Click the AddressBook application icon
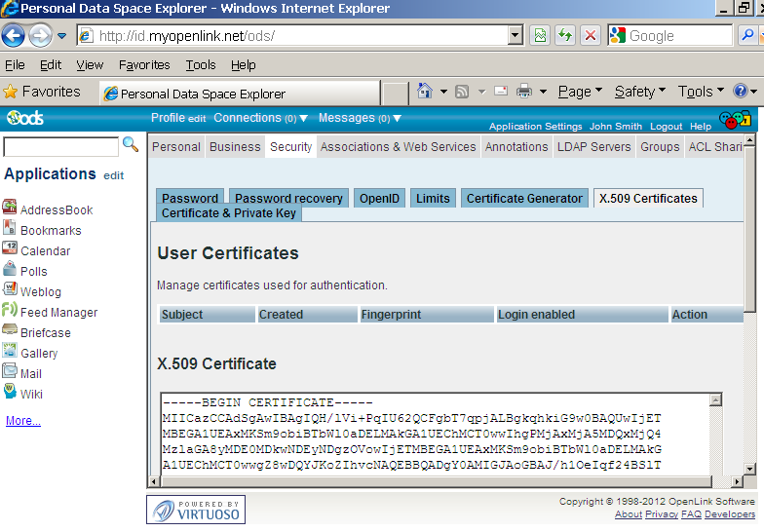This screenshot has width=764, height=532. point(10,209)
